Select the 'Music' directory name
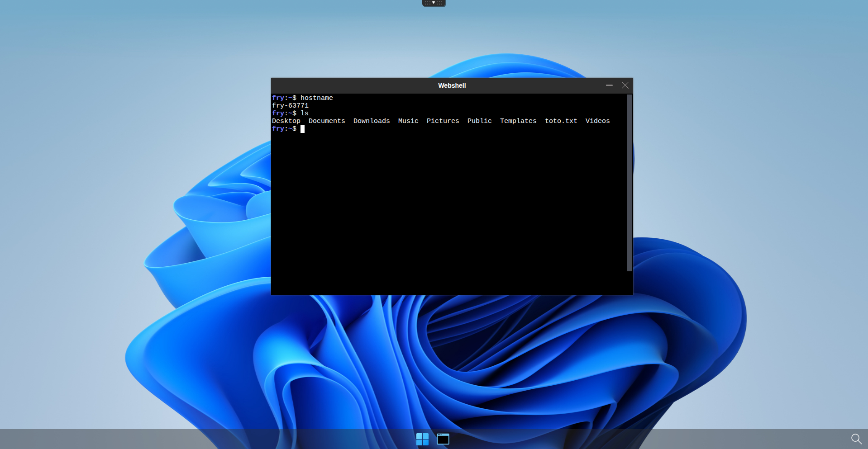The height and width of the screenshot is (449, 868). [408, 121]
